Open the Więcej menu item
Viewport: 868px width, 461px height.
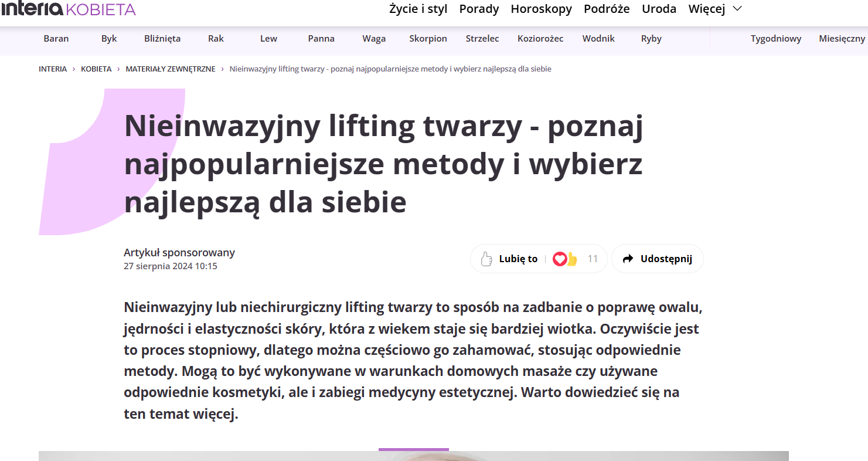coord(707,9)
